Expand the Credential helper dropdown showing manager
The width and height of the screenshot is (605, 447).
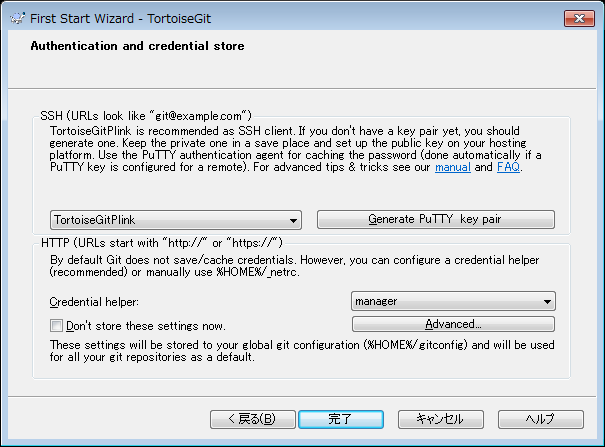[453, 301]
